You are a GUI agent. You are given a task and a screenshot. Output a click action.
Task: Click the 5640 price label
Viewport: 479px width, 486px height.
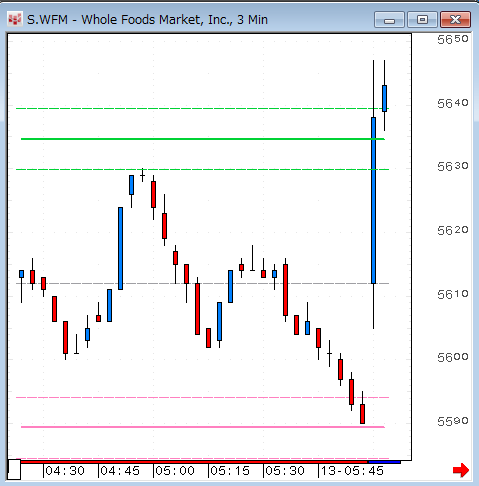453,103
